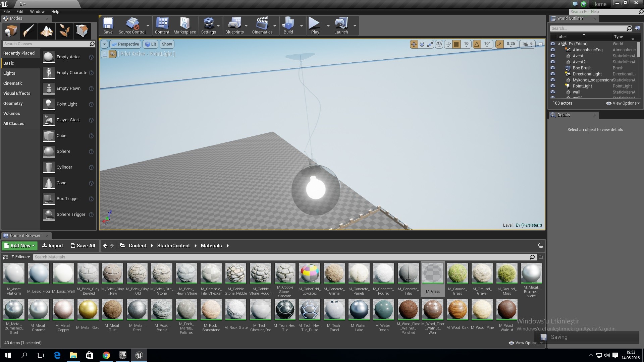
Task: Open World Outliner View Options dropdown
Action: [623, 103]
